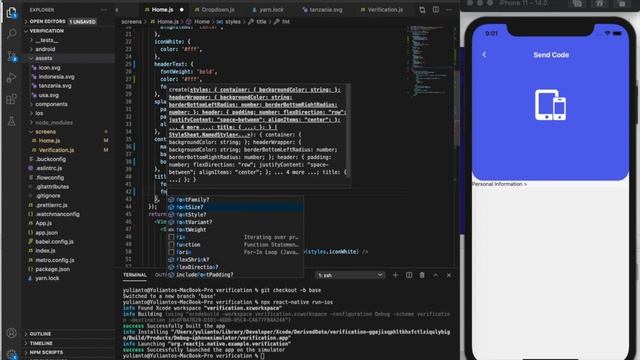Open Explorer more actions ellipsis
Screen dimensions: 640x360
[104, 10]
